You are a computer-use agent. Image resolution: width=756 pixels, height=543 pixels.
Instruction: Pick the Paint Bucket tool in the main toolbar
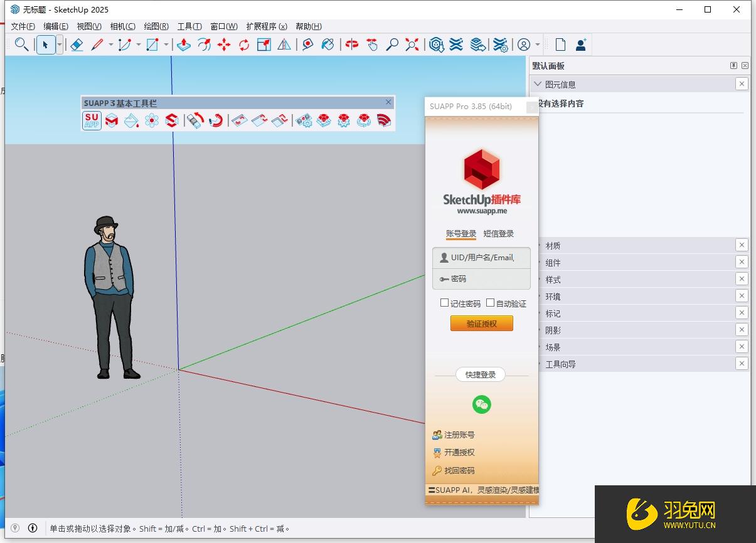click(327, 45)
